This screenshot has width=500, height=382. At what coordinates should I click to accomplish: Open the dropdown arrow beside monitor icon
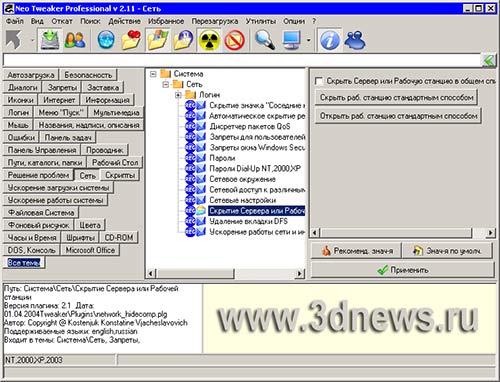pos(308,40)
